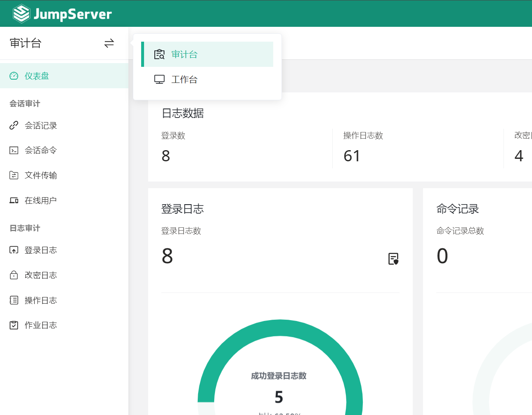
Task: Click the 工作台 monitor icon
Action: 159,80
